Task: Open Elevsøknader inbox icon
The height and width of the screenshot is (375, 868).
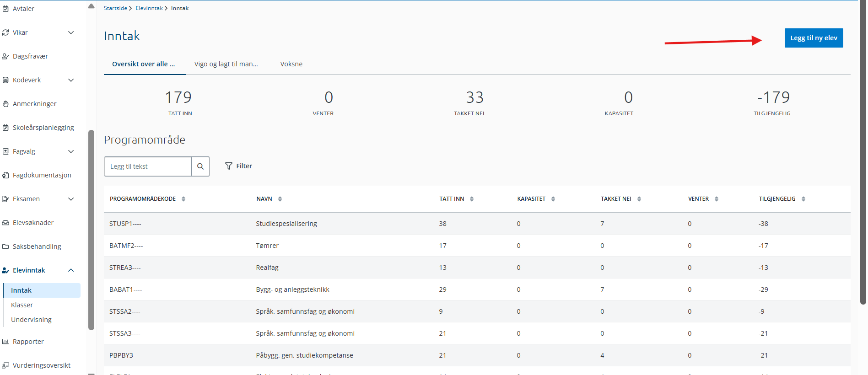Action: pyautogui.click(x=5, y=223)
